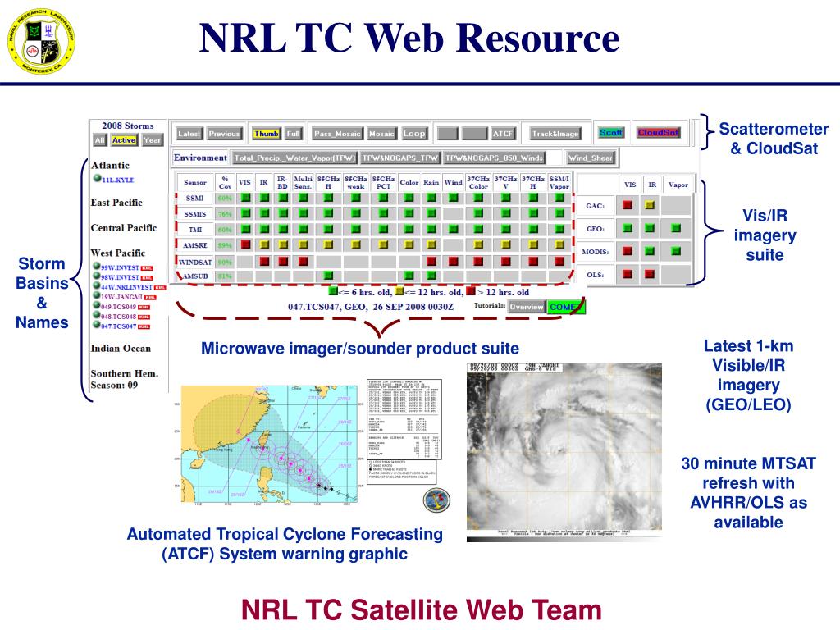This screenshot has width=840, height=630.
Task: Open the OLS VIS red square
Action: 628,274
